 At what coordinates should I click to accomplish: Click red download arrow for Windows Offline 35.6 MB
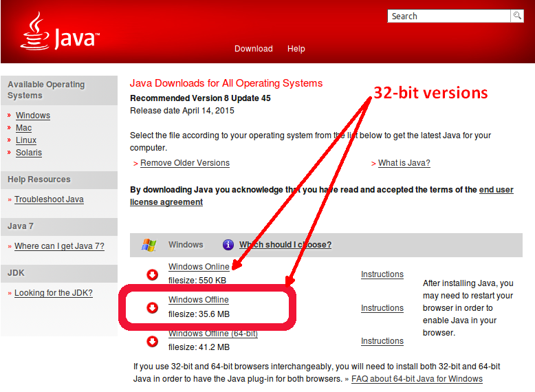click(152, 307)
